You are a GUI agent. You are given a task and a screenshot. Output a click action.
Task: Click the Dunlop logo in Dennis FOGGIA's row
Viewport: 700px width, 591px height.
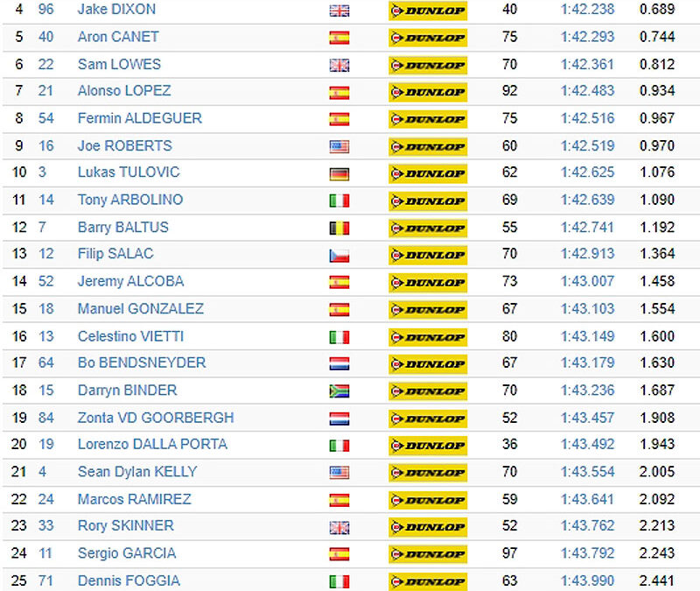428,581
